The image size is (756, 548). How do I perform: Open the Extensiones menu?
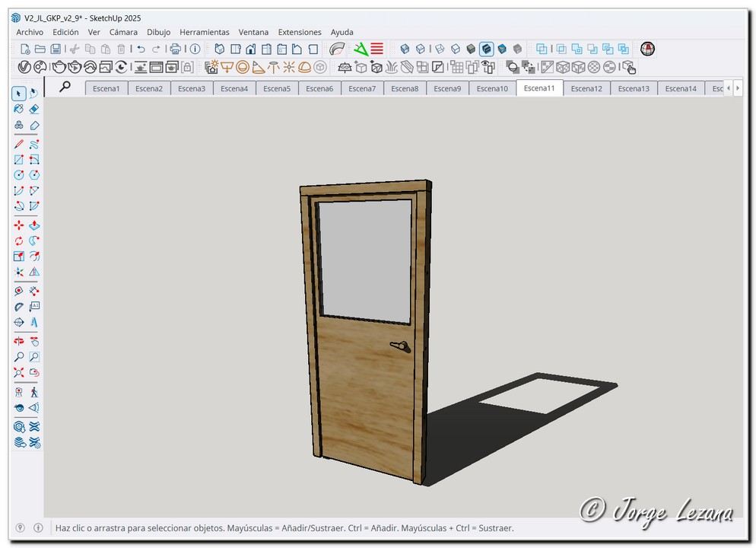tap(300, 32)
